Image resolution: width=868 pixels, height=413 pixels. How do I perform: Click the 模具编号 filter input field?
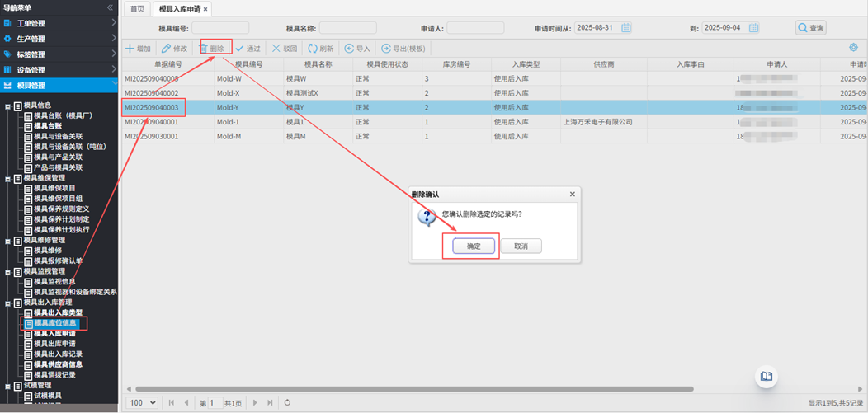coord(220,28)
